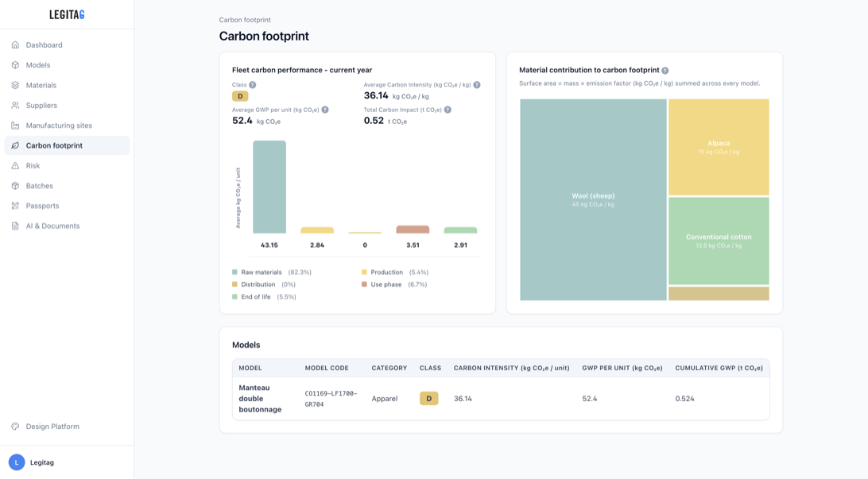Click the Passports QR icon
868x479 pixels.
point(15,206)
